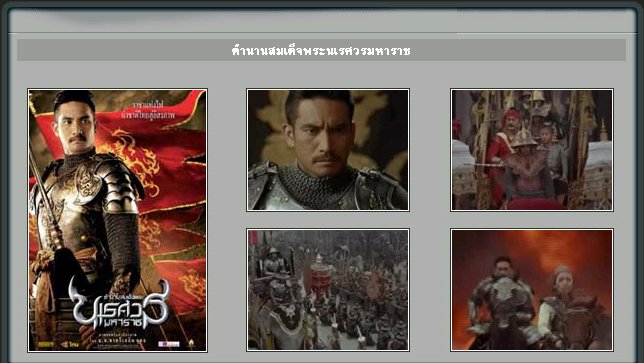This screenshot has height=363, width=644.
Task: Click the ตำนานสมเด็จพระนเรศวรมหาราช heading bar
Action: 321,51
